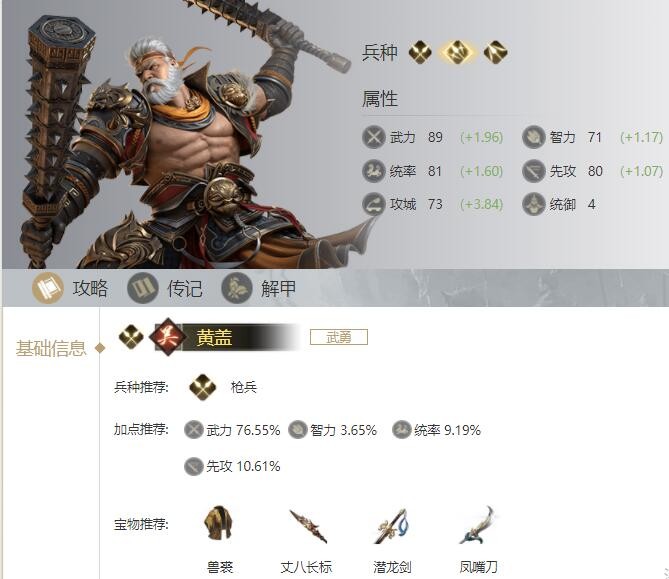Click the 统率 horse attribute icon
The height and width of the screenshot is (579, 669).
tap(374, 171)
